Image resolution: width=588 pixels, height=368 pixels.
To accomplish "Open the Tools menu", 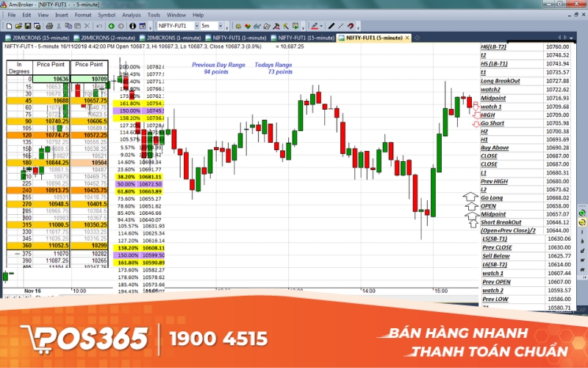I will click(x=154, y=15).
